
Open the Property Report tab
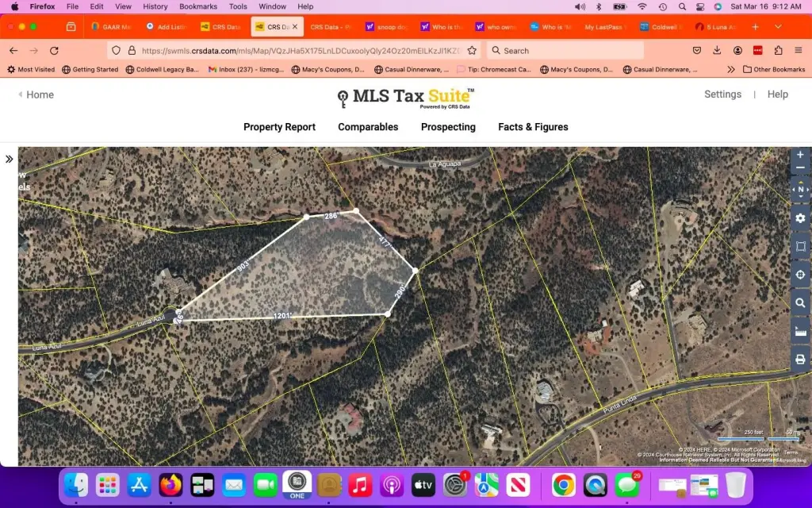click(279, 127)
